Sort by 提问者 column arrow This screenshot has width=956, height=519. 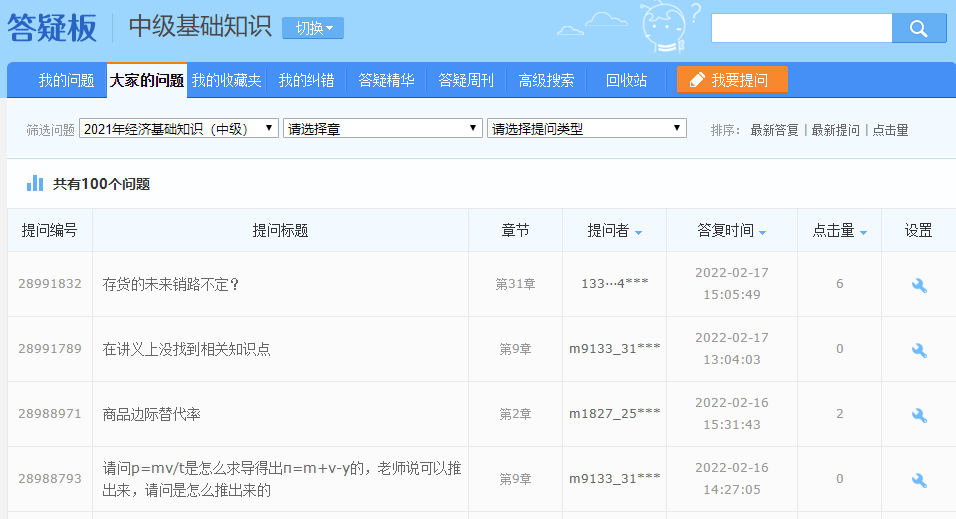pos(638,232)
